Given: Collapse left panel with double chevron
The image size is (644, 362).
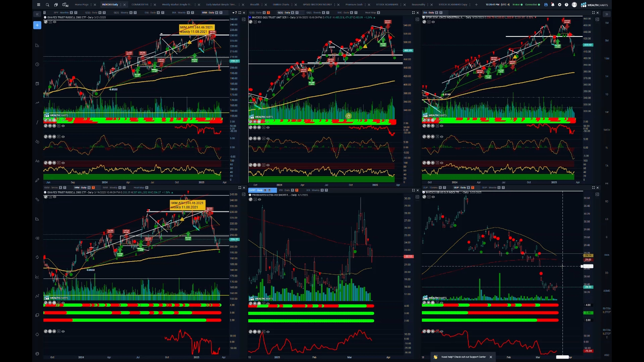Looking at the screenshot, I should [x=37, y=14].
